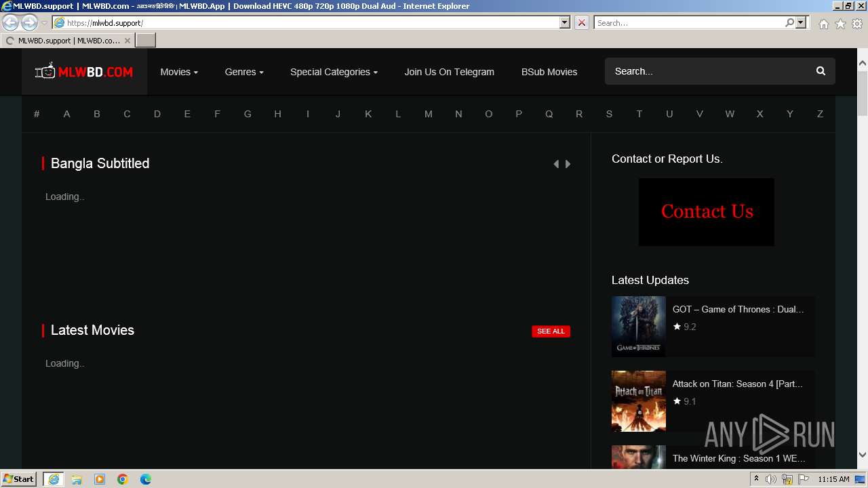Click the browser search magnifier icon

click(x=789, y=22)
